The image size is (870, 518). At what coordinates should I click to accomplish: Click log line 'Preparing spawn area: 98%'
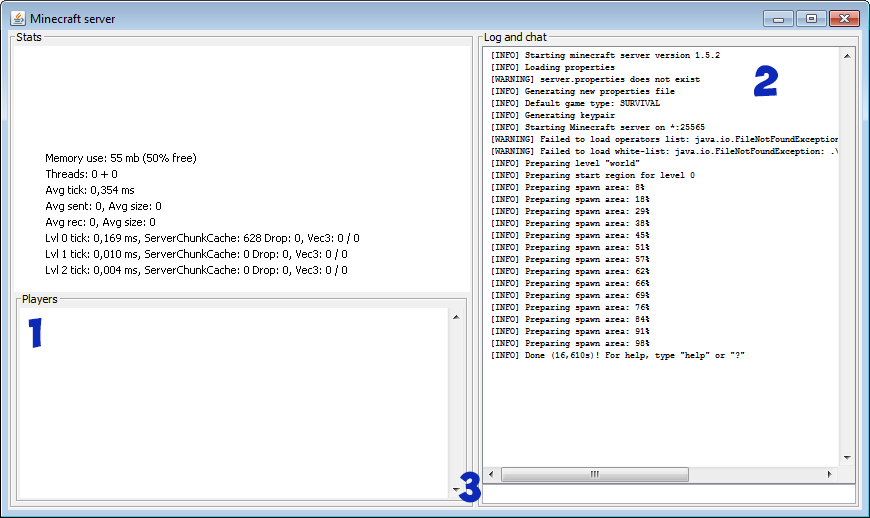pyautogui.click(x=570, y=344)
